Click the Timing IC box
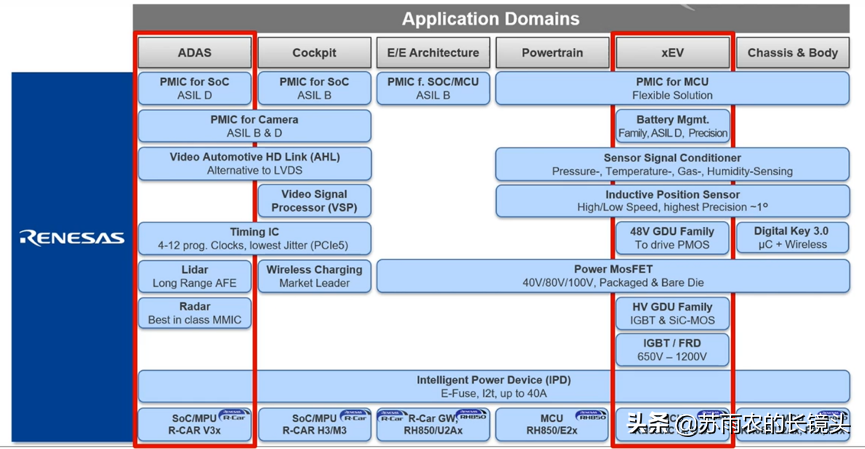 (255, 239)
